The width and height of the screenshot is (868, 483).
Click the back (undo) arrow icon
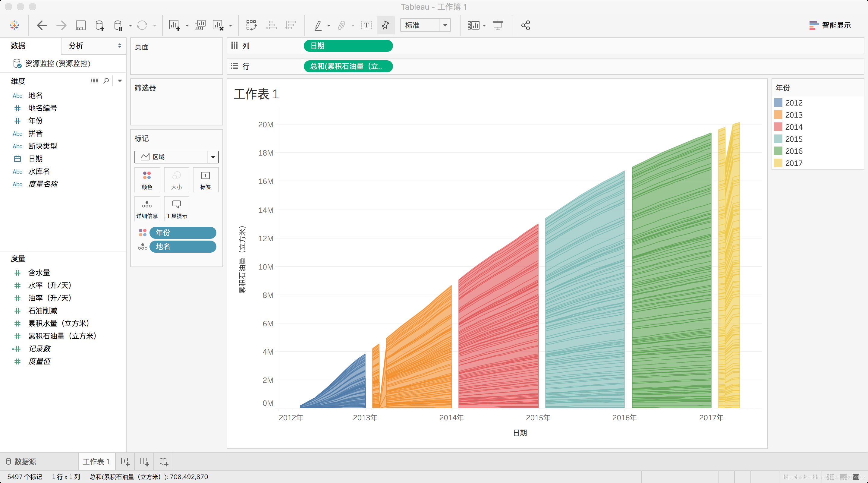click(x=42, y=25)
